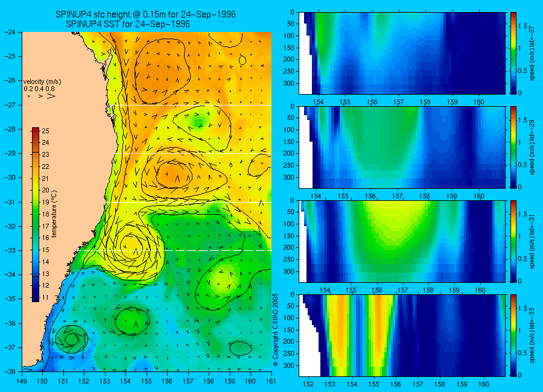Click '150' depth tick on lat=-27 panel

coord(290,48)
